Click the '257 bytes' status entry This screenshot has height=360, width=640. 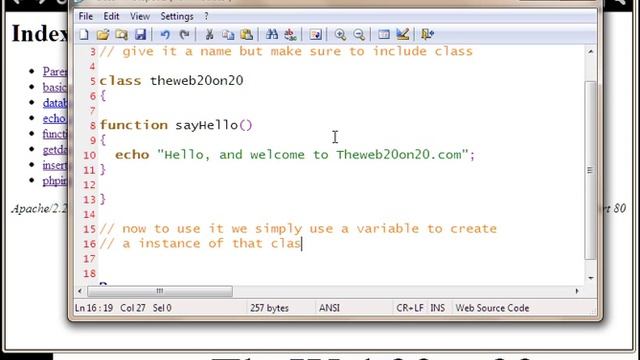[269, 308]
